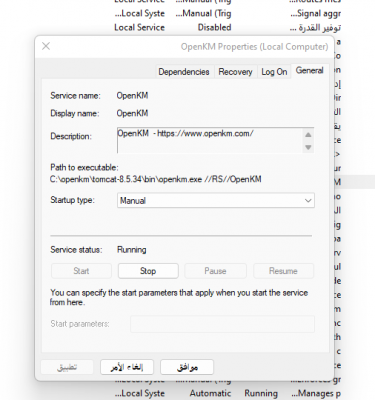Viewport: 375px width, 400px height.
Task: Click the موافق (OK) button
Action: click(x=187, y=367)
